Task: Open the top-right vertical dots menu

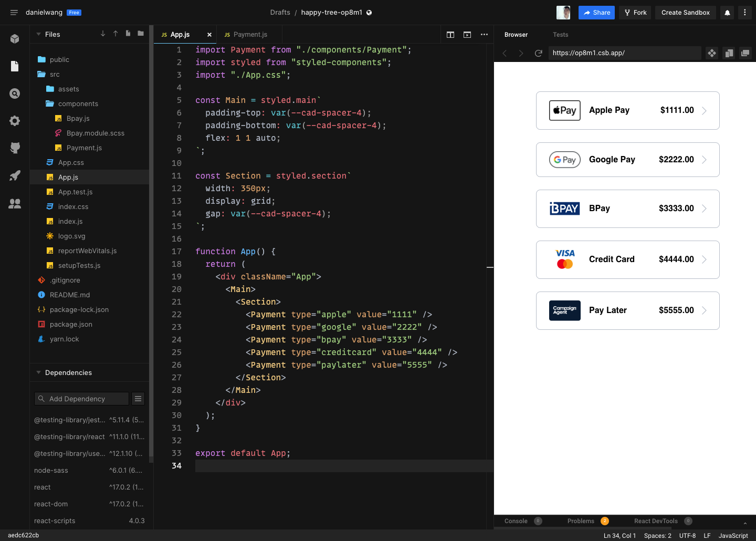Action: (744, 13)
